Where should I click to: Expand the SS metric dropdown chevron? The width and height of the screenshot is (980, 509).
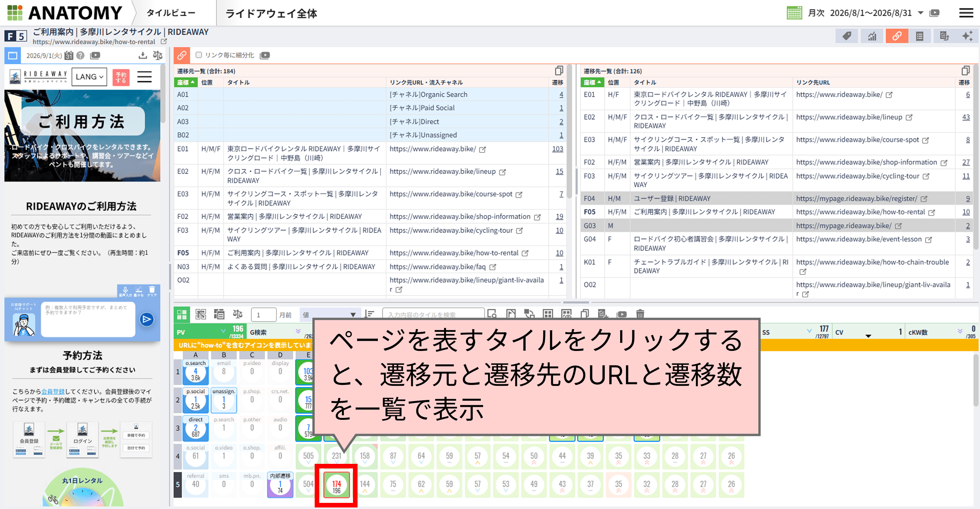click(809, 331)
